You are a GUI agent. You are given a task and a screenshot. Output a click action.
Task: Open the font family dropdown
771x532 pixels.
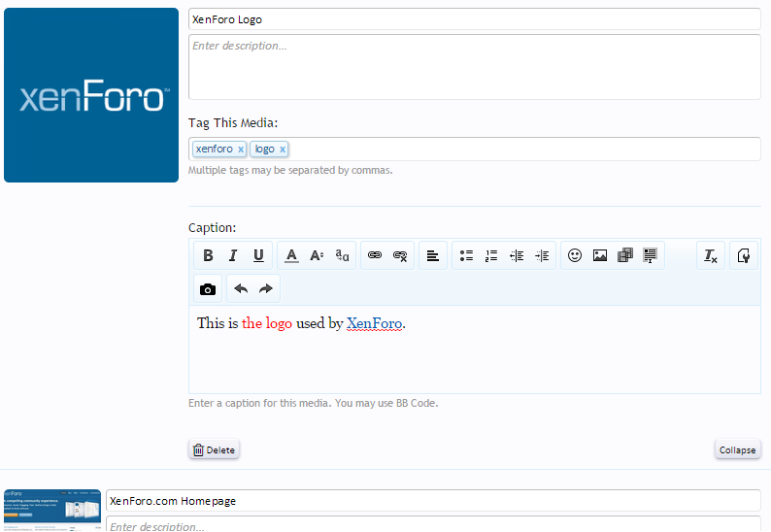coord(342,256)
